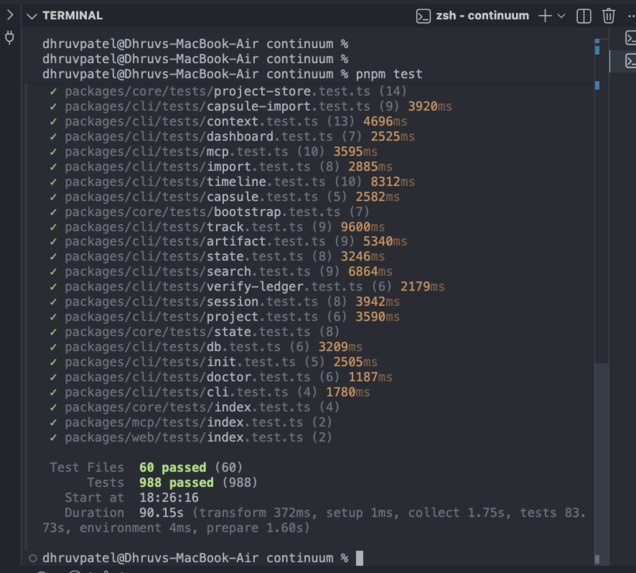Click the terminal cursor at the last prompt
The width and height of the screenshot is (636, 573).
(359, 558)
